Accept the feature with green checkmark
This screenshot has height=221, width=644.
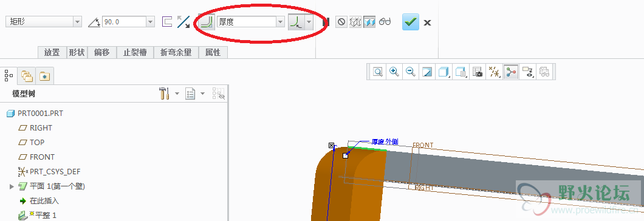click(x=411, y=22)
